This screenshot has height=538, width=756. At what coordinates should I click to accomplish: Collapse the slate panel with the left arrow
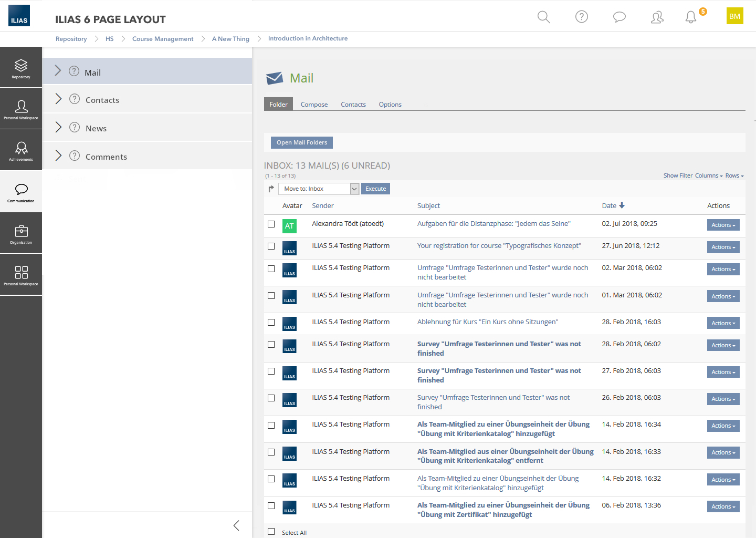pyautogui.click(x=236, y=525)
